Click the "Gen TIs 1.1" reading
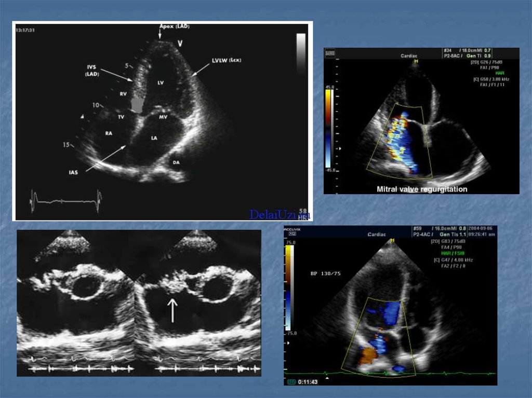The width and height of the screenshot is (532, 398). pos(453,234)
